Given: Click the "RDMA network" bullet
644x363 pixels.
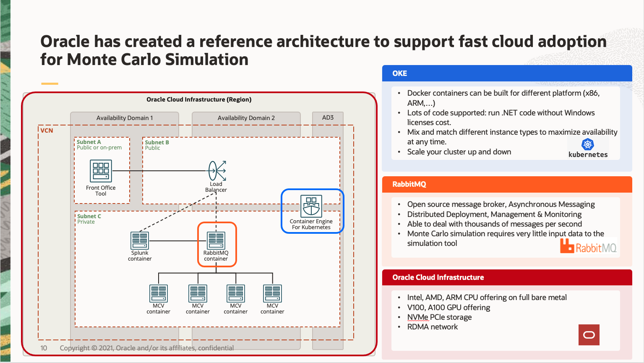Looking at the screenshot, I should pos(432,327).
